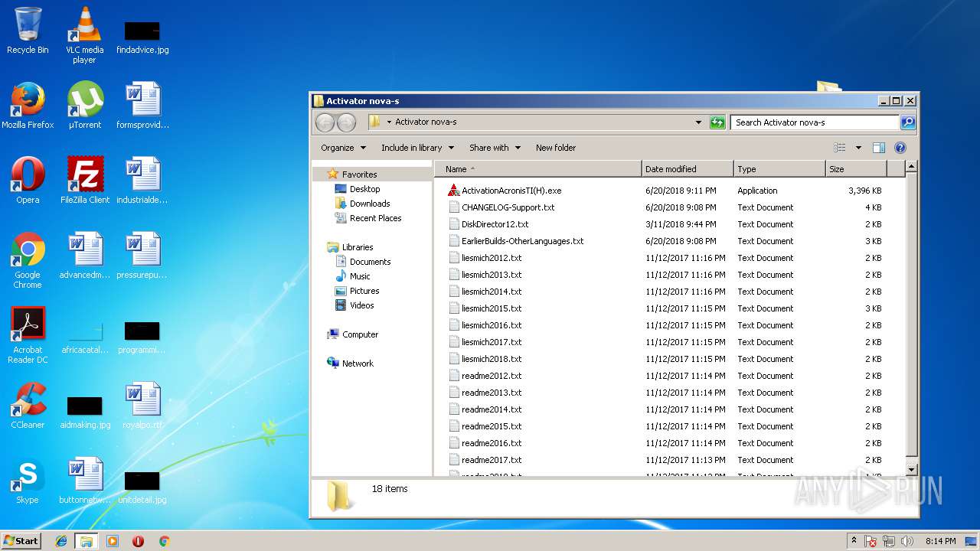The height and width of the screenshot is (551, 980).
Task: Open CCleaner desktop shortcut
Action: point(28,406)
